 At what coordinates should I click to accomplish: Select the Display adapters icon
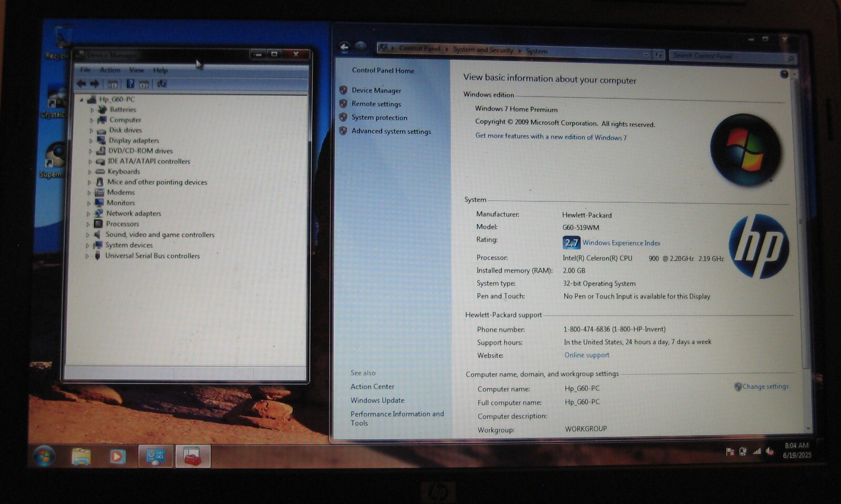pyautogui.click(x=101, y=140)
